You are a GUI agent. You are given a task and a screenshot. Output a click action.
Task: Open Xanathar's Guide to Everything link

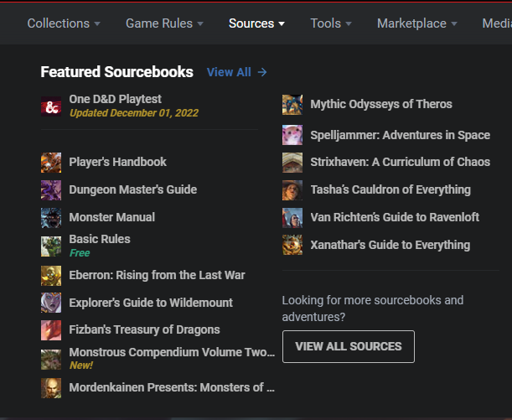[x=390, y=245]
